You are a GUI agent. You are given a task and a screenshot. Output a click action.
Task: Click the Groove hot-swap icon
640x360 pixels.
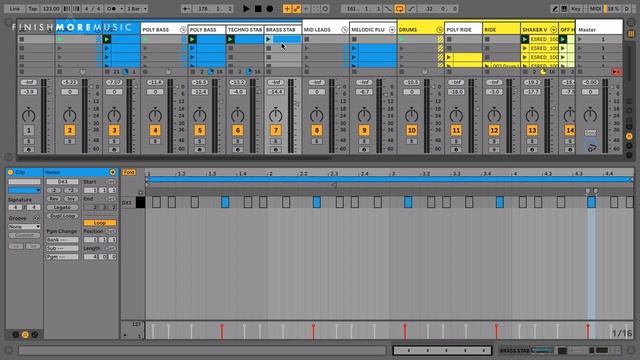tap(36, 218)
